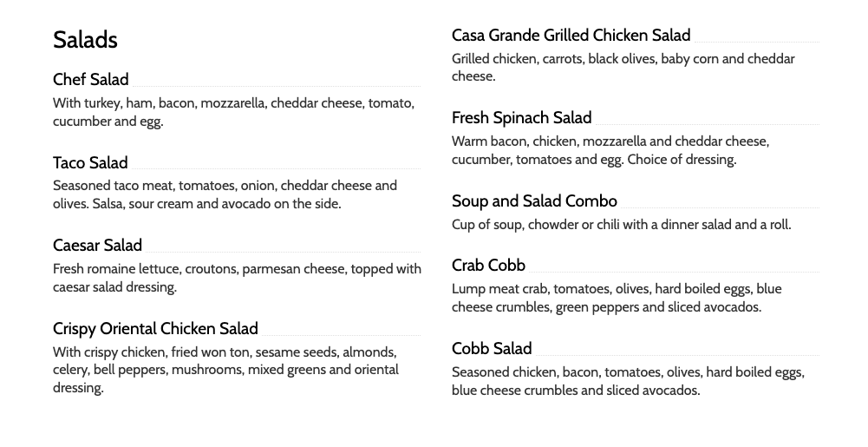The height and width of the screenshot is (447, 868).
Task: Click the Cup of soup, chowder description
Action: [x=622, y=225]
